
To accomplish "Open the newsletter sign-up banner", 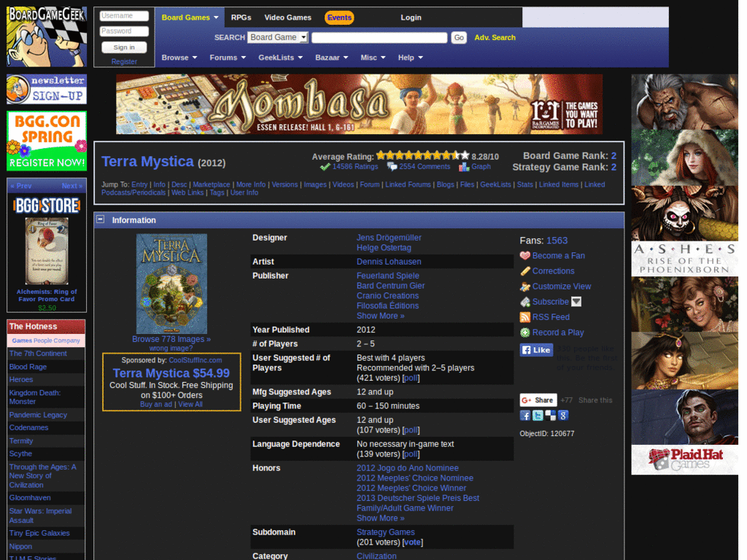I will point(47,89).
